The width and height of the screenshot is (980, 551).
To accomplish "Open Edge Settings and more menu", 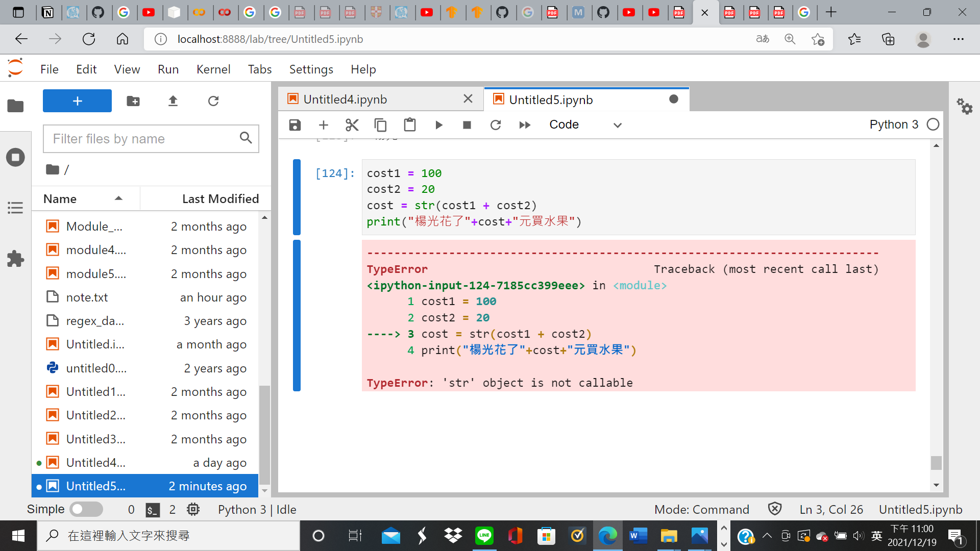I will coord(959,39).
